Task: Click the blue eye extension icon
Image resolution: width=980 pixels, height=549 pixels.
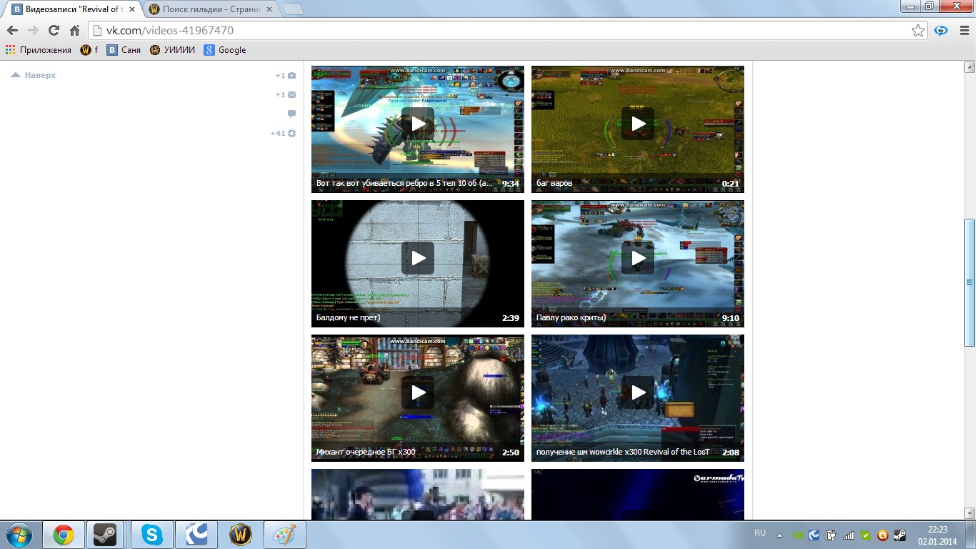Action: coord(941,31)
